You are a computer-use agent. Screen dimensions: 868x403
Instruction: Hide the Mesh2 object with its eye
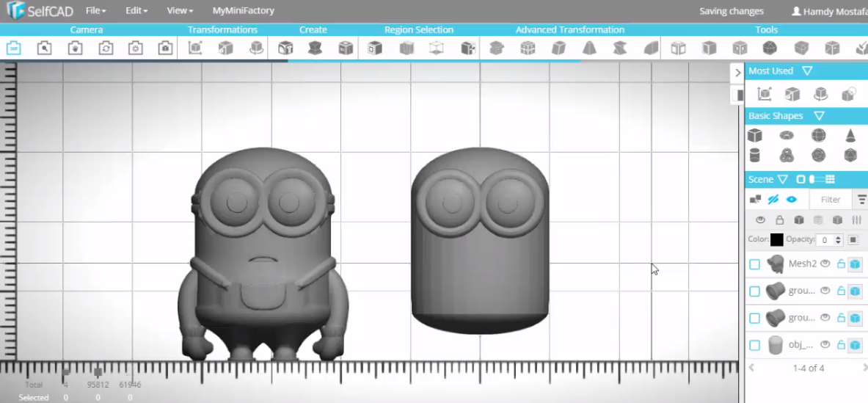(825, 264)
